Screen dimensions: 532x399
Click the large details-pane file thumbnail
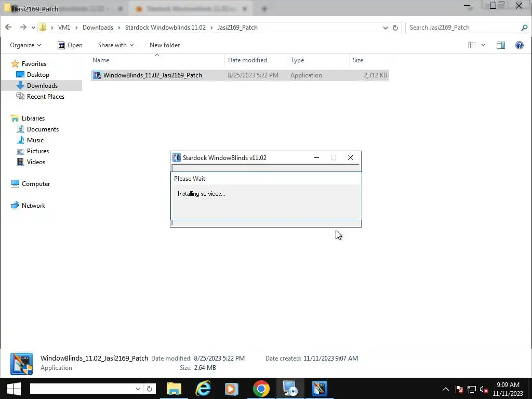[21, 364]
